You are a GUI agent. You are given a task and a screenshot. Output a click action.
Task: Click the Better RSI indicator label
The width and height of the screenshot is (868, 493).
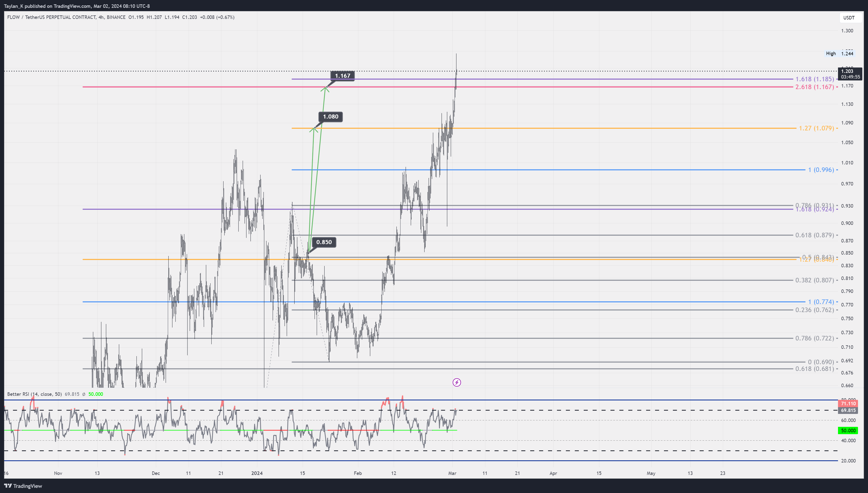35,394
